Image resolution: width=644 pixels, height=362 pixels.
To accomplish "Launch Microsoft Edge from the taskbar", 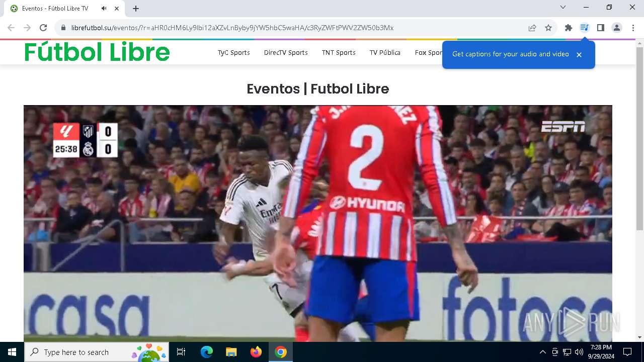I will tap(207, 352).
